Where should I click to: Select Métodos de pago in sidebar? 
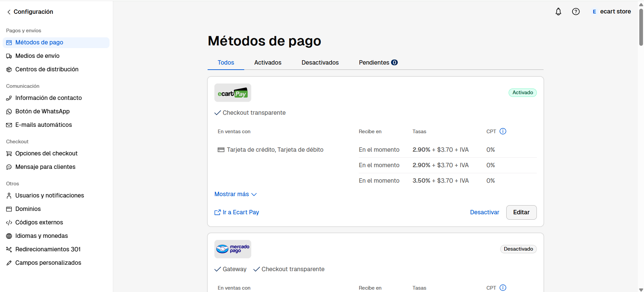click(56, 42)
